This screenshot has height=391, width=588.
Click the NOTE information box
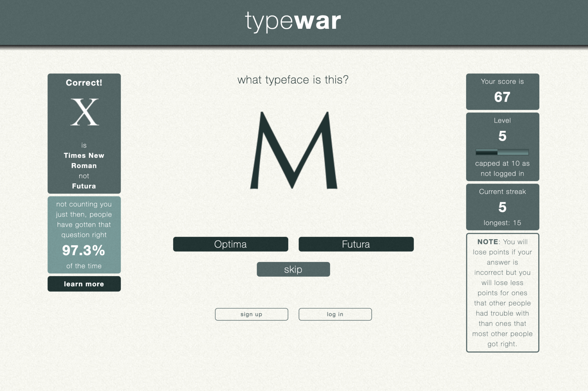click(x=502, y=293)
